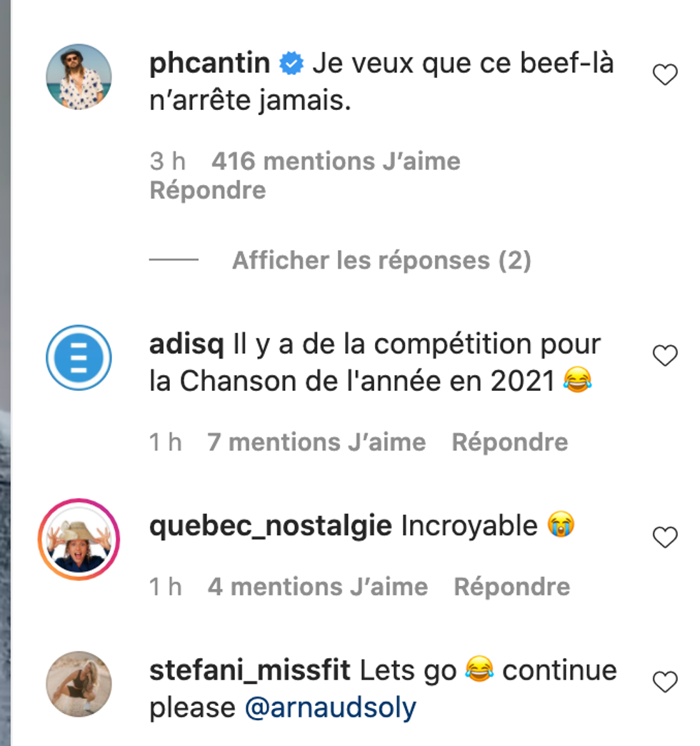
Task: View the 416 mentions J'aime list
Action: tap(336, 161)
